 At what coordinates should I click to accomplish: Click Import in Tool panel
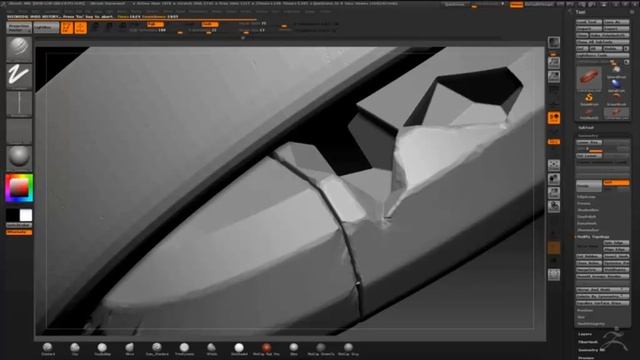pos(589,29)
